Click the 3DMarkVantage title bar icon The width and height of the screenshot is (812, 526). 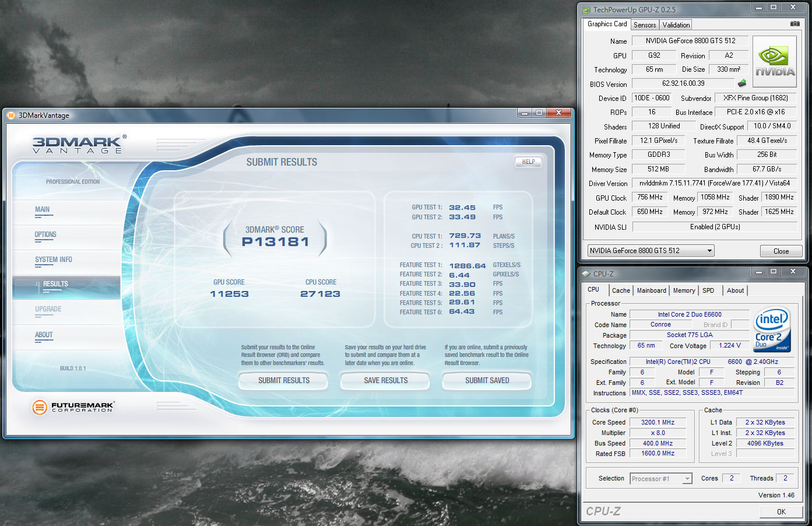(11, 115)
